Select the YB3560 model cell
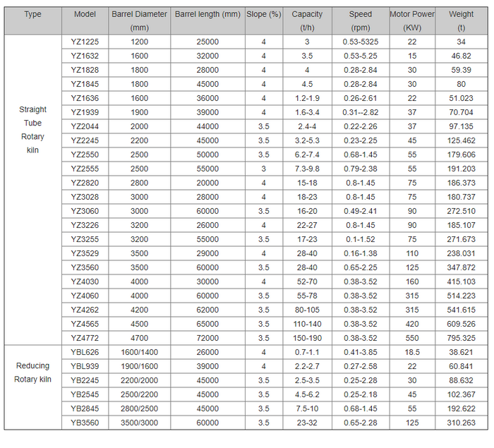This screenshot has width=494, height=448. coord(85,422)
